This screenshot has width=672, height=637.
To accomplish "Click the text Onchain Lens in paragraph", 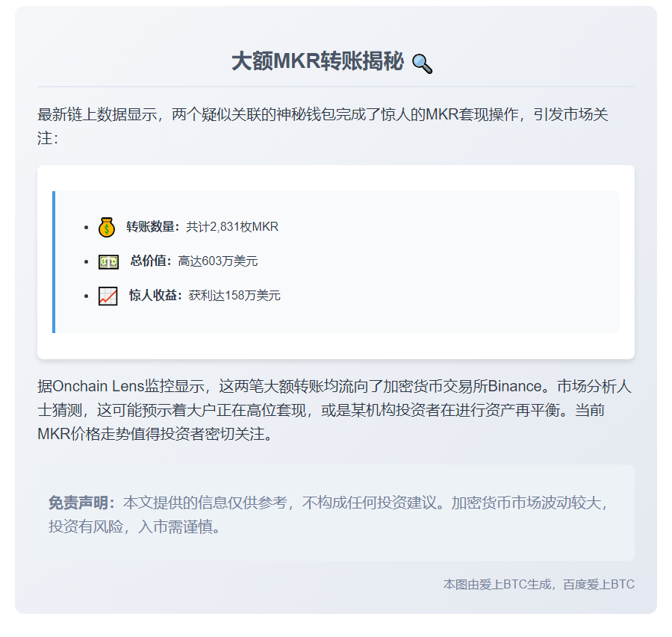I will 98,386.
